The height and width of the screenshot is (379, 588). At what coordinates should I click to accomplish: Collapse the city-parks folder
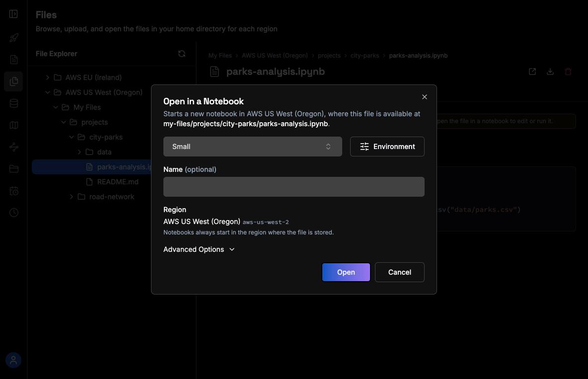71,137
